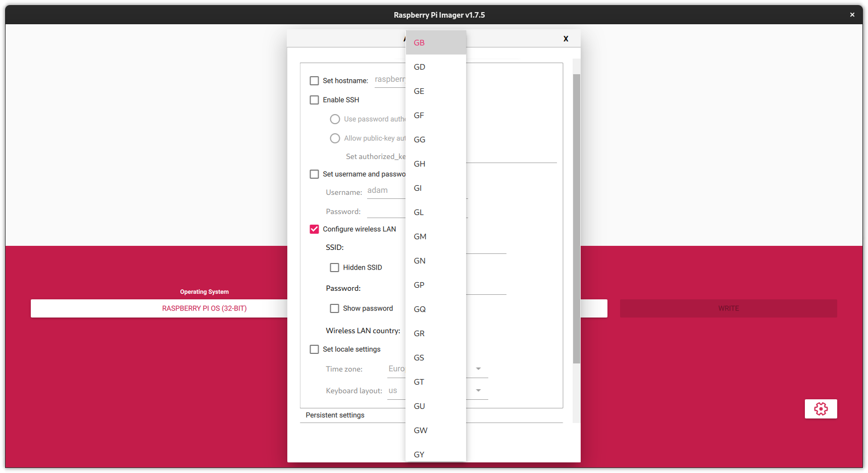This screenshot has width=868, height=473.
Task: Enable SSH checkbox
Action: click(x=314, y=100)
